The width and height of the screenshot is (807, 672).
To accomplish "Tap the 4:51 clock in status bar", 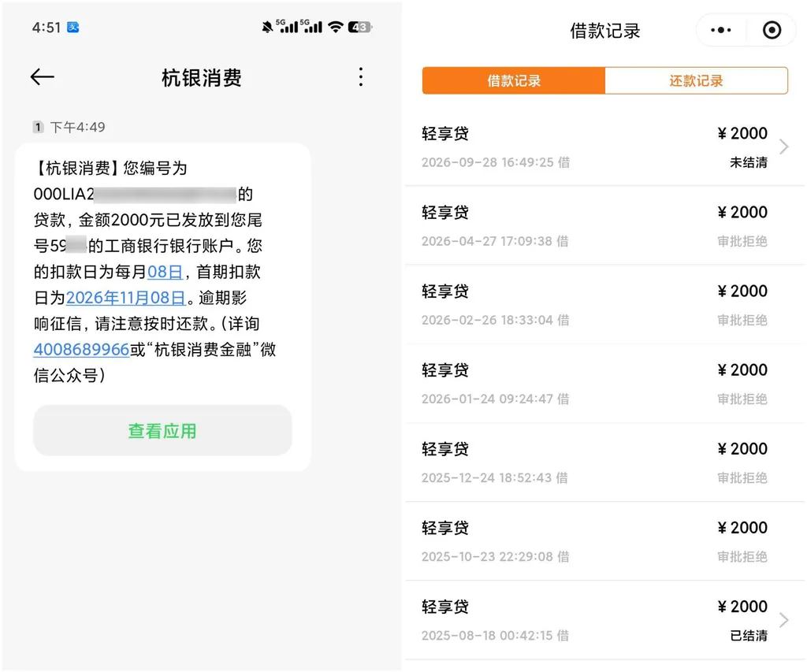I will (x=46, y=28).
